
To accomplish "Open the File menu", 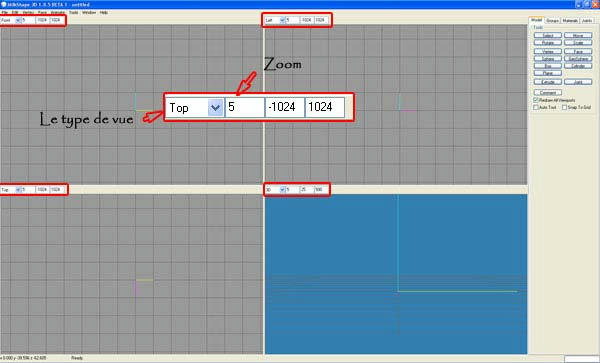I will pos(5,13).
